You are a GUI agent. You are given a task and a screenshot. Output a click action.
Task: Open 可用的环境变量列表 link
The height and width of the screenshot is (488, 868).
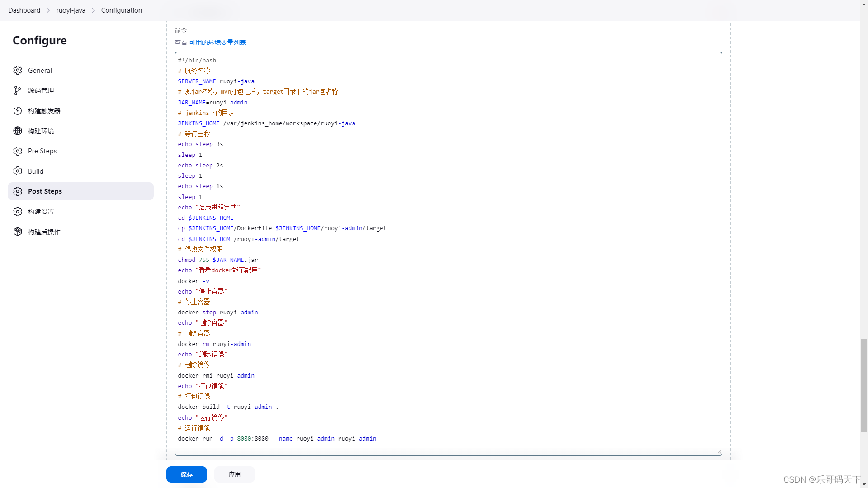coord(217,43)
